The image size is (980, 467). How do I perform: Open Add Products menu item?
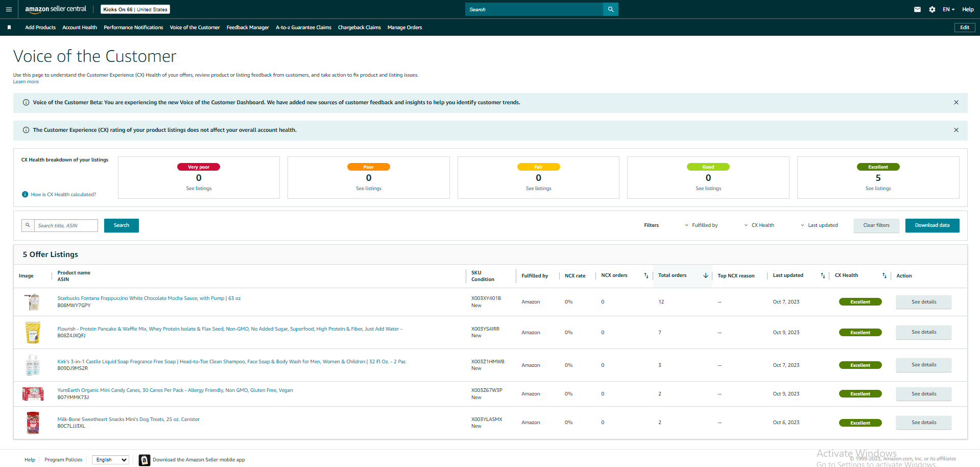tap(40, 28)
